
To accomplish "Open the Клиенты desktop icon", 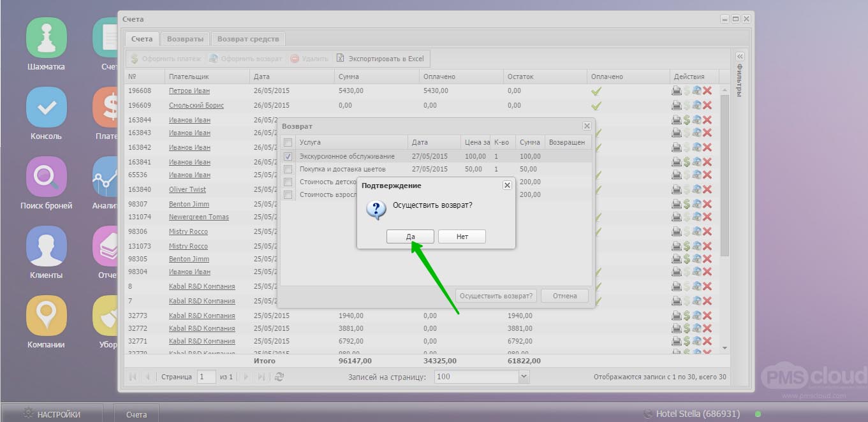I will 46,246.
